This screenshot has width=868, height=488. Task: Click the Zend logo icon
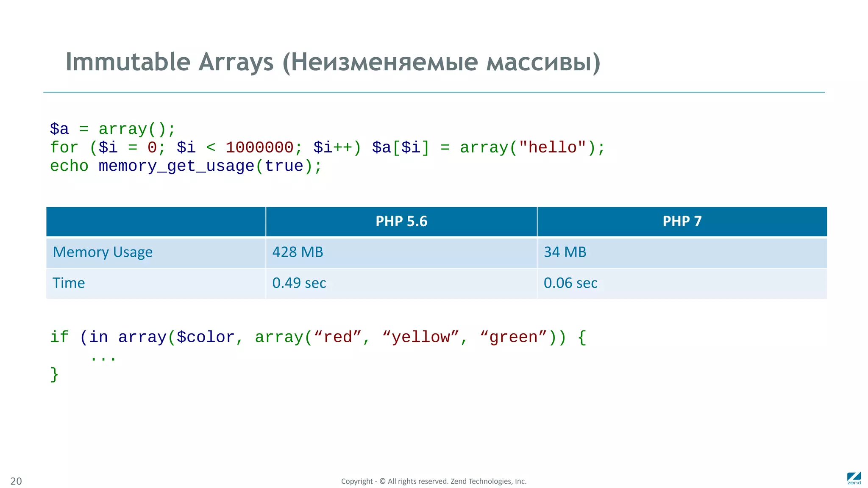[x=854, y=478]
